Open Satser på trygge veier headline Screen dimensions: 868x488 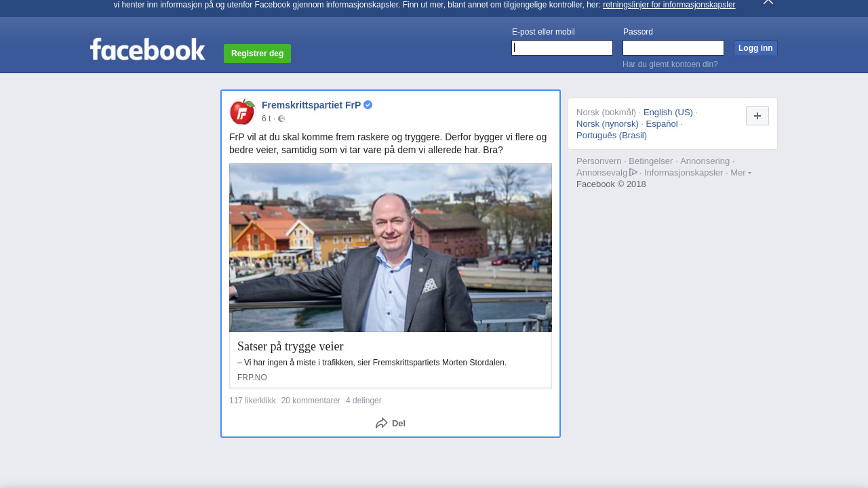coord(290,346)
